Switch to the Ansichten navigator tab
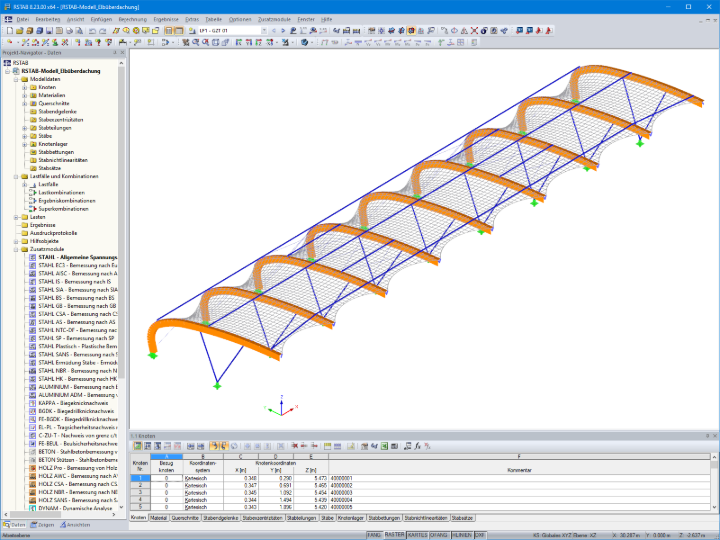Image resolution: width=720 pixels, height=540 pixels. tap(75, 525)
